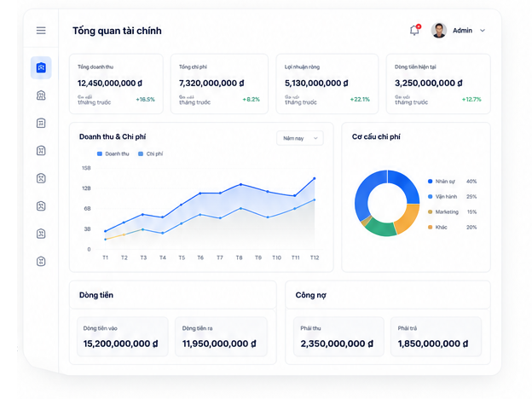
Task: Toggle Marketing legend entry
Action: [x=452, y=212]
